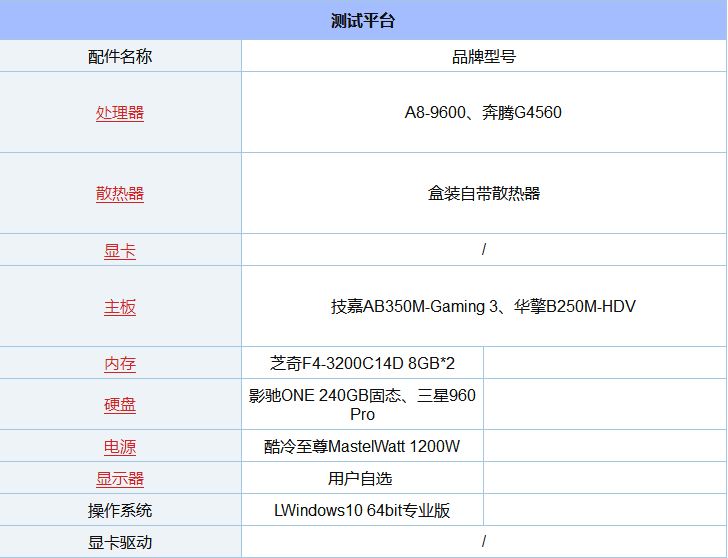Click the 电源 link

click(x=120, y=447)
